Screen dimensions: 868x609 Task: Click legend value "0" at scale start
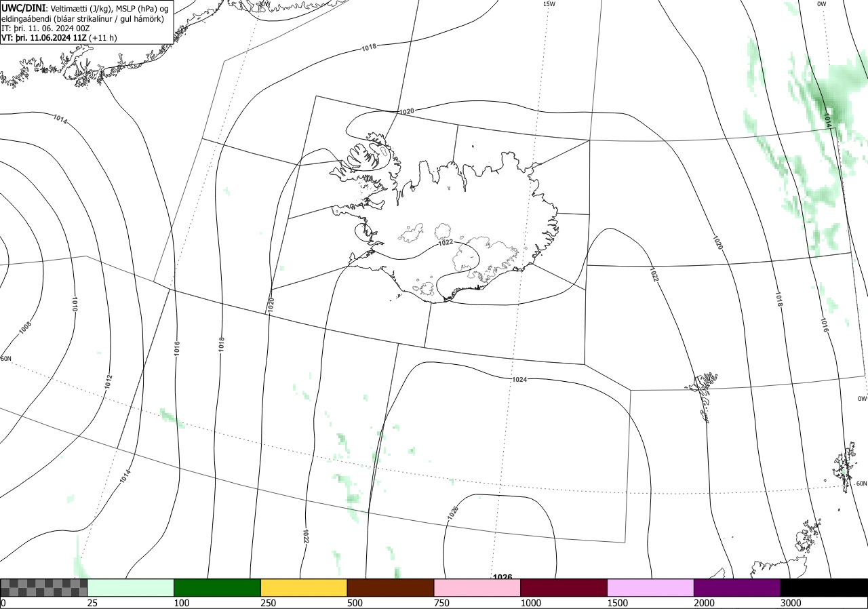coord(3,603)
